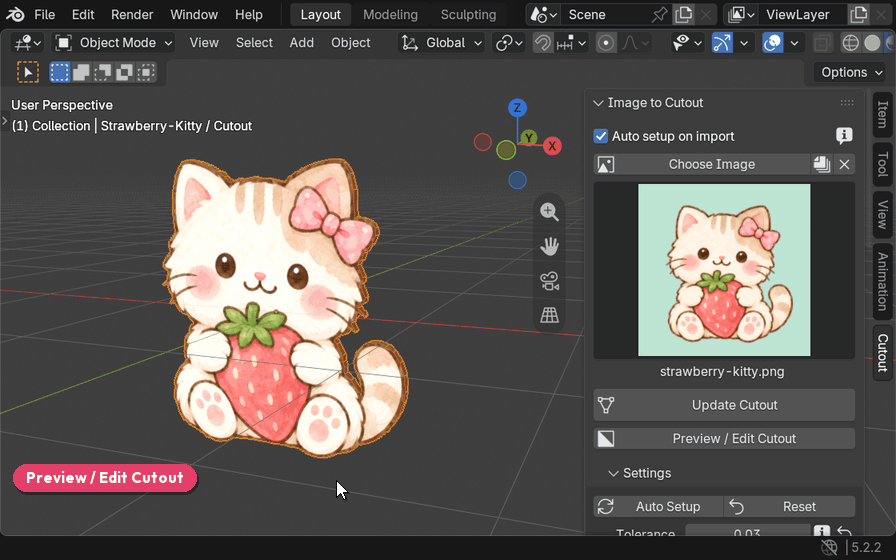
Task: Choose Subtract Selection mode icon
Action: tap(103, 72)
